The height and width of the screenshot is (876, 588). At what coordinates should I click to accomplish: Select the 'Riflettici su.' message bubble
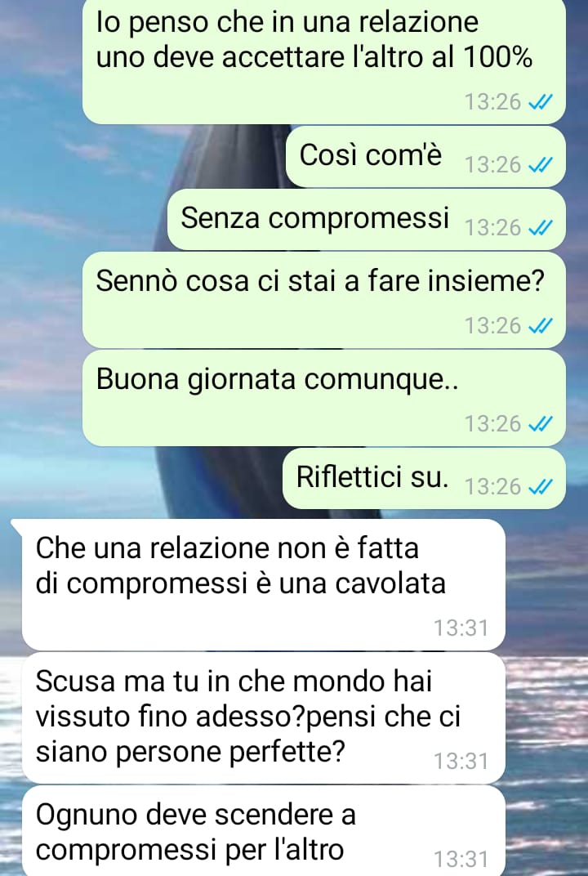[x=424, y=478]
